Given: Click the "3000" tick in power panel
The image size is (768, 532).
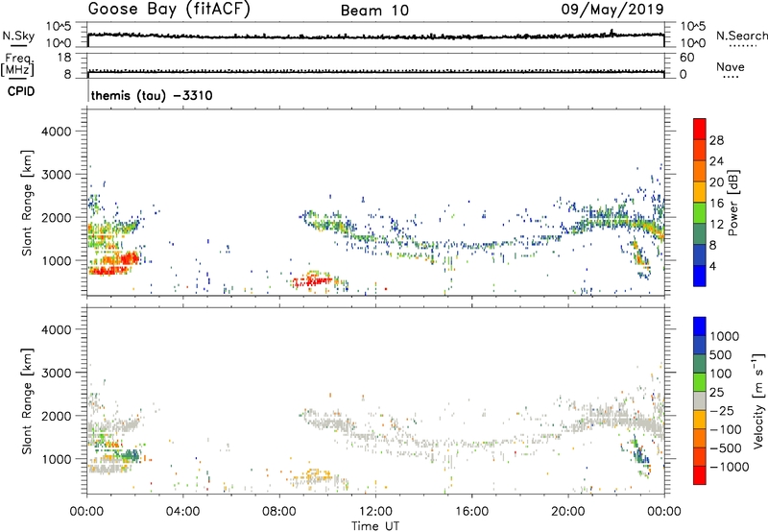Looking at the screenshot, I should click(57, 175).
